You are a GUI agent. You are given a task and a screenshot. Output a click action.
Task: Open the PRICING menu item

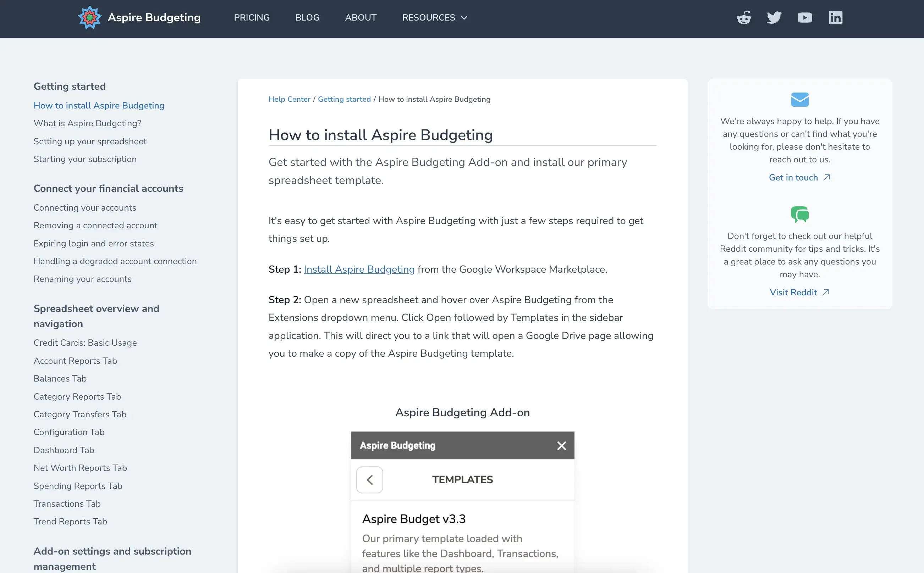(252, 17)
